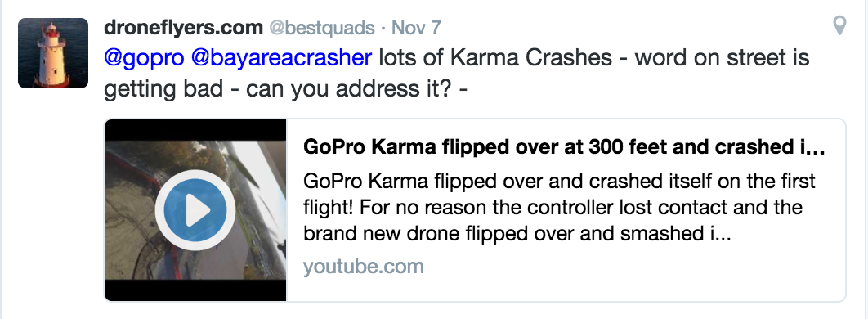Screen dimensions: 868x319
Task: Open droneflyers.com profile name
Action: [x=183, y=27]
